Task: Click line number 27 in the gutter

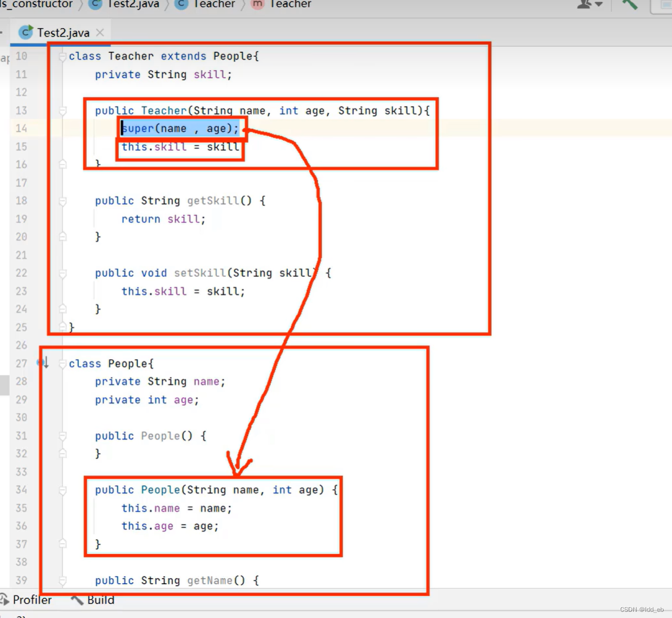Action: click(x=21, y=364)
